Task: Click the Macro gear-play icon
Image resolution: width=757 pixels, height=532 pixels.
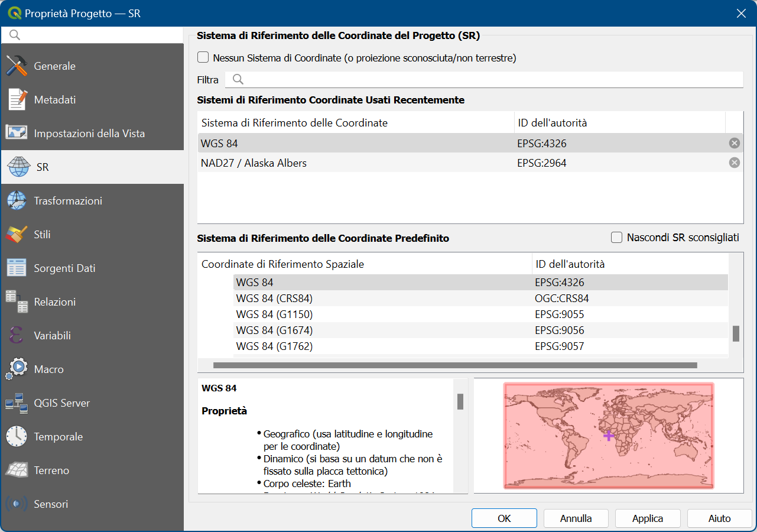Action: (x=17, y=369)
